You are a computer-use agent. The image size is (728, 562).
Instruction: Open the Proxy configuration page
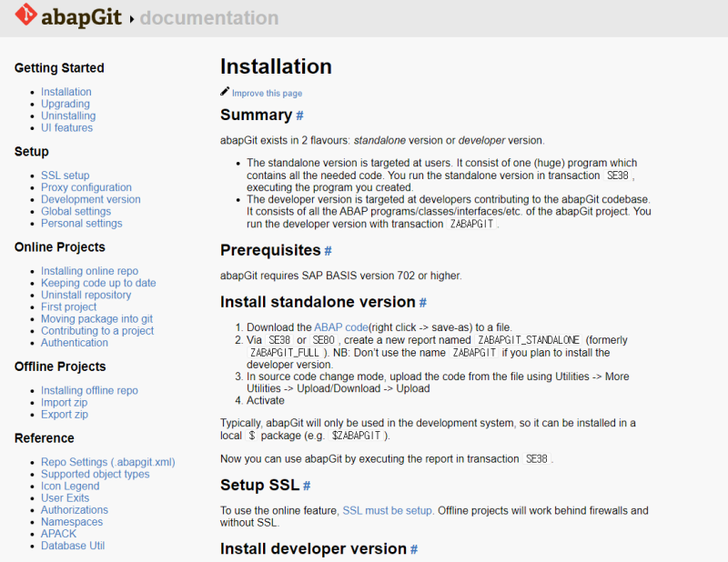(x=86, y=186)
